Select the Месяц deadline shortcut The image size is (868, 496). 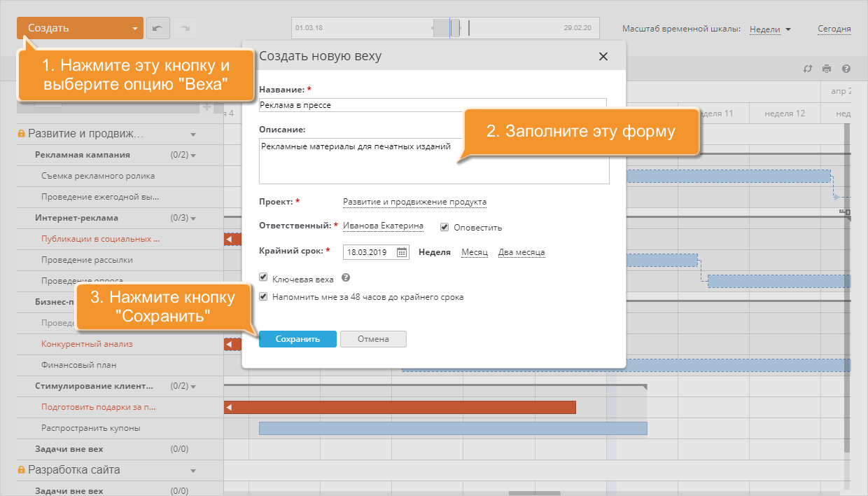point(475,252)
